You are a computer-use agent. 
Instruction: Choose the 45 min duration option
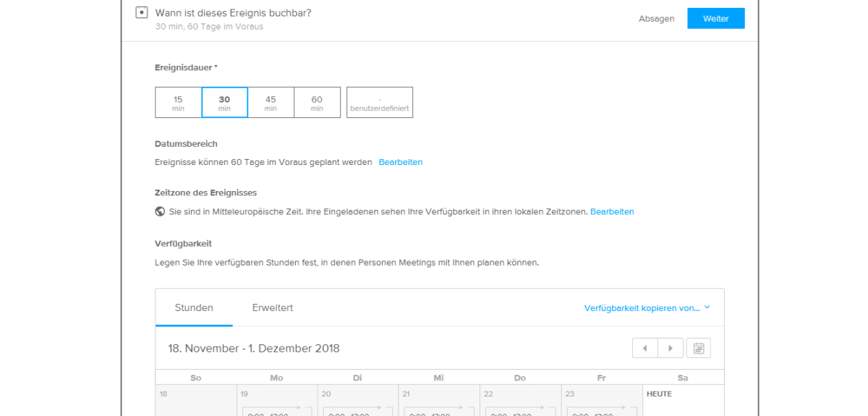coord(271,103)
